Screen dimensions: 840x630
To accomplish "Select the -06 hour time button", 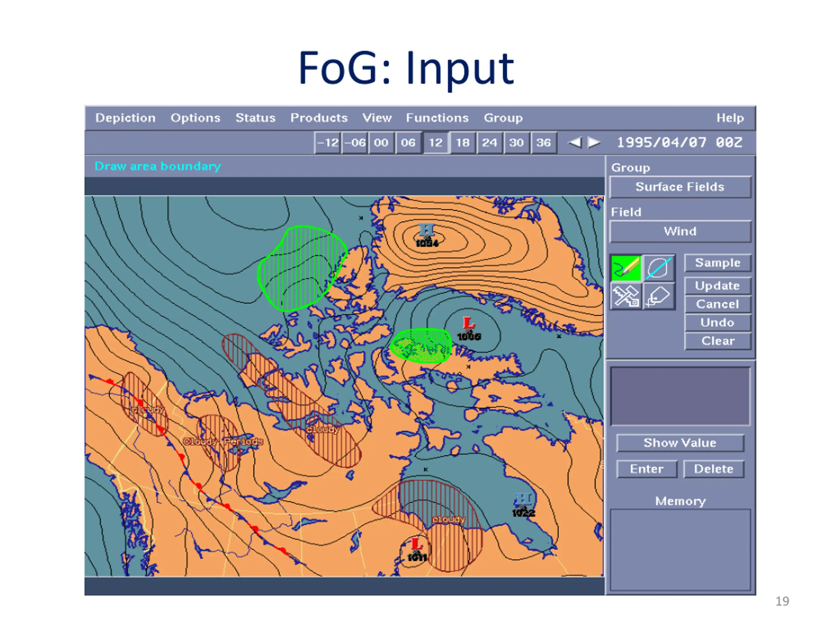I will [x=355, y=143].
